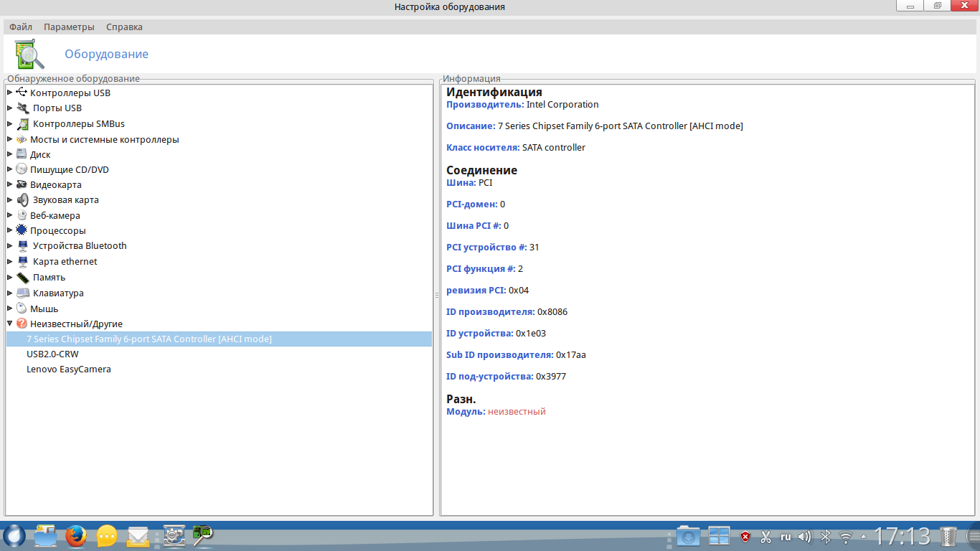Click the Пишущие CD/DVD disc icon
This screenshot has height=551, width=980.
[22, 169]
